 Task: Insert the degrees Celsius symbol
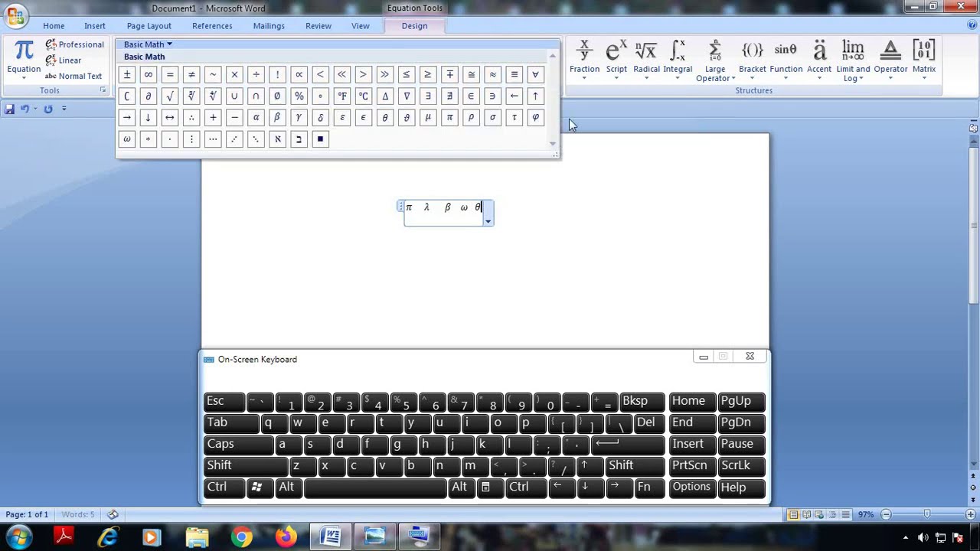pos(364,96)
